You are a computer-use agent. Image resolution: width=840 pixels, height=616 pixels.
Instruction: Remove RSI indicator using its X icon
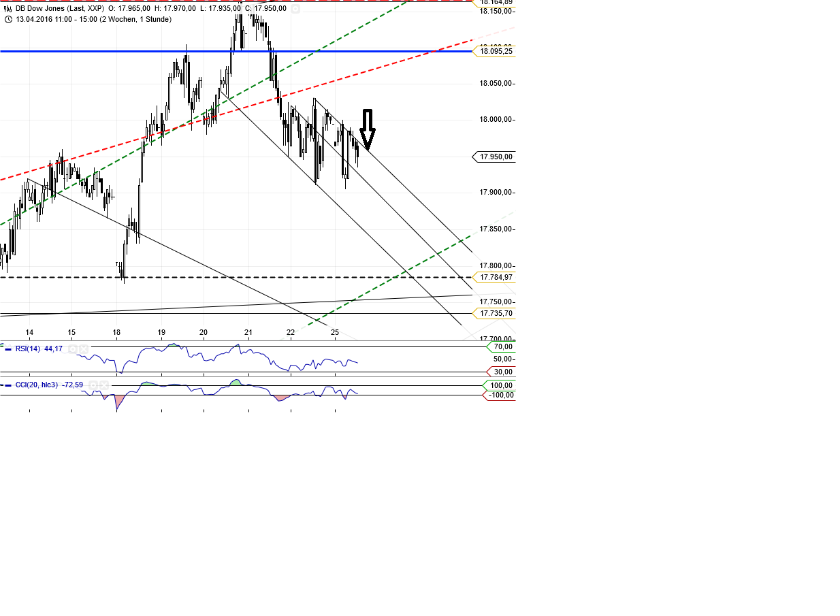(x=84, y=349)
